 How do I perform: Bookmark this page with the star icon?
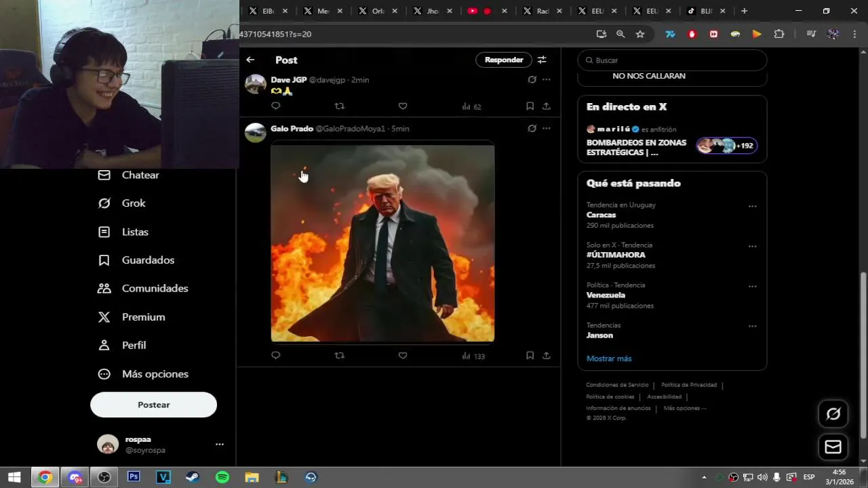(640, 34)
